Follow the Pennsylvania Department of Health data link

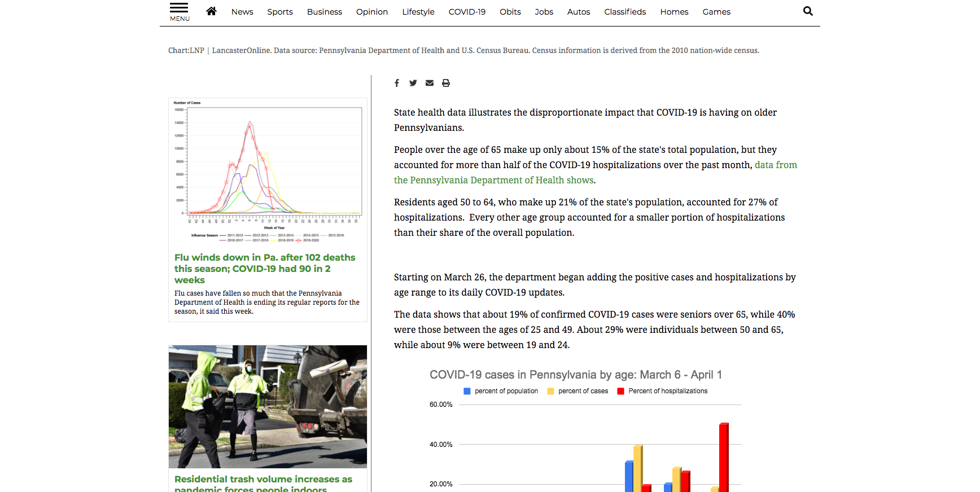pos(493,180)
